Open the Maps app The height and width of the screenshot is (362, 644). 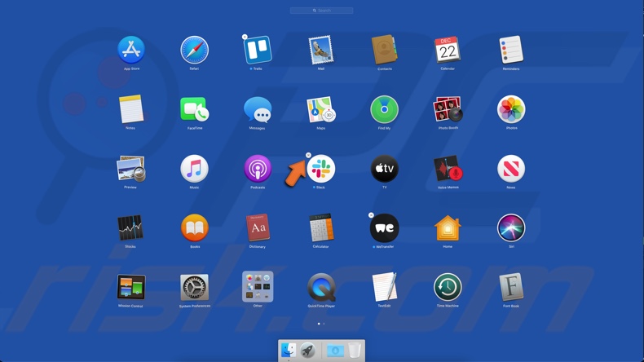(x=320, y=109)
